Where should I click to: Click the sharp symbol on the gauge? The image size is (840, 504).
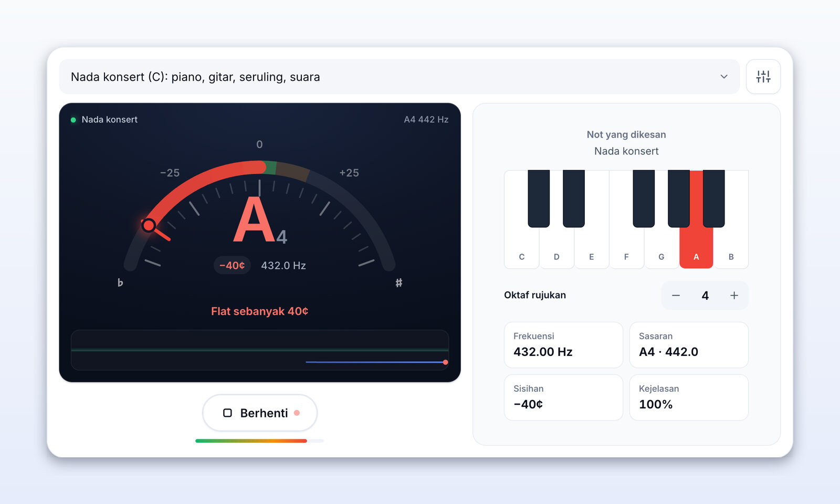pos(399,282)
